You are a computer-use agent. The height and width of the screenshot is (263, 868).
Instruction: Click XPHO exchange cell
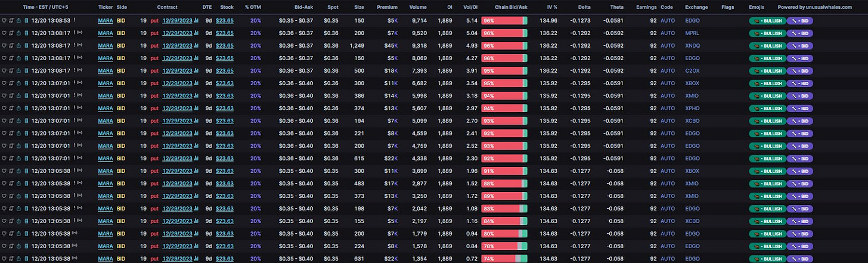click(x=692, y=109)
